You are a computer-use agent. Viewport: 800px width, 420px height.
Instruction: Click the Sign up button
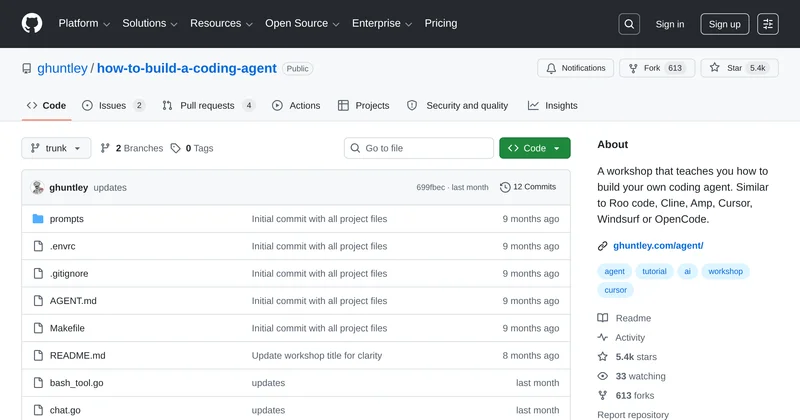click(x=725, y=24)
